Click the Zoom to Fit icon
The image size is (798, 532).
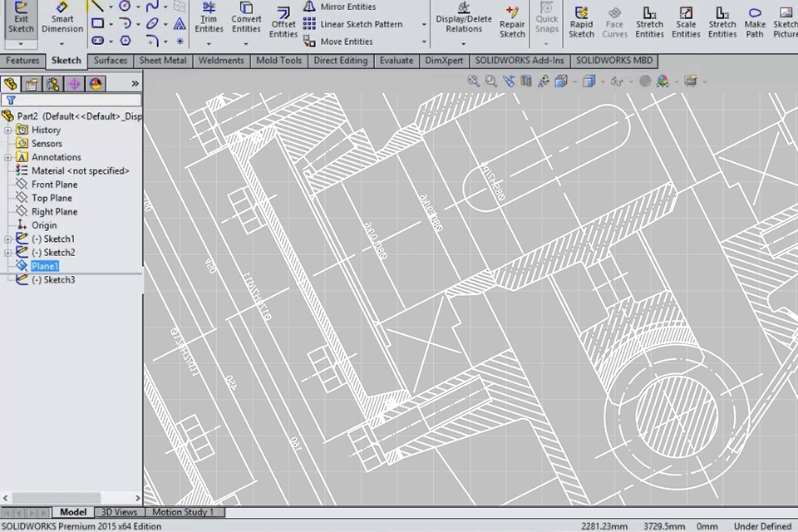[x=473, y=81]
